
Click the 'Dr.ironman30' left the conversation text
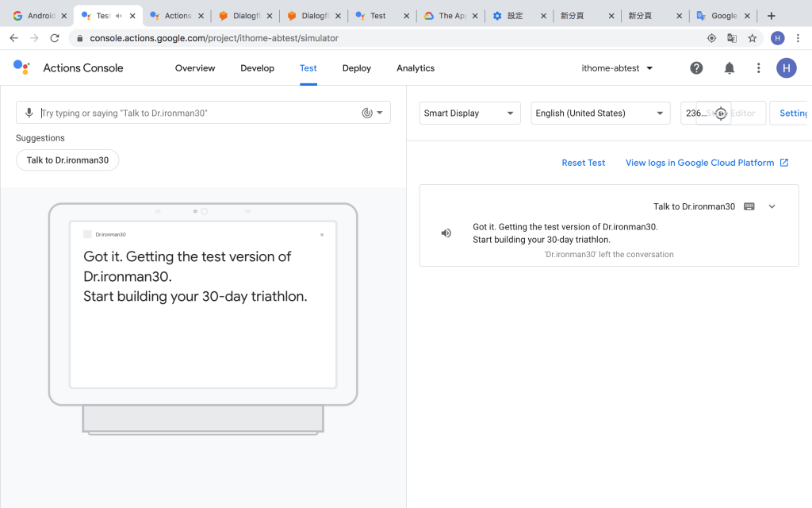click(608, 255)
